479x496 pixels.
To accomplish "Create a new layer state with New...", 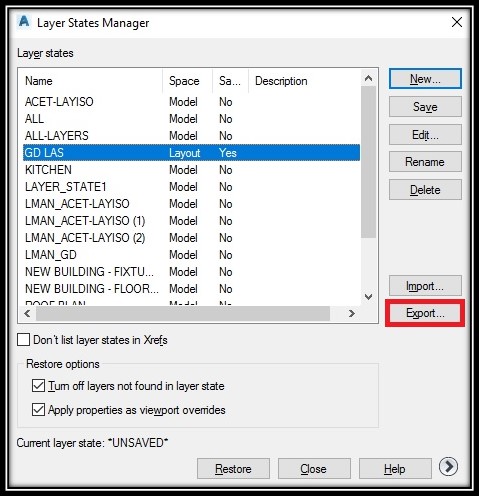I will [425, 79].
